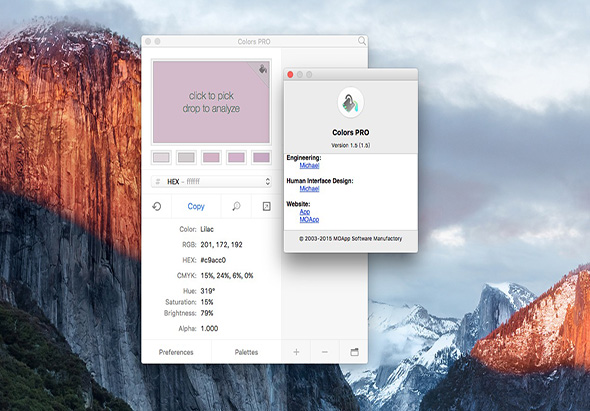Click the paint bucket icon on color preview
Image resolution: width=590 pixels, height=411 pixels.
[263, 68]
